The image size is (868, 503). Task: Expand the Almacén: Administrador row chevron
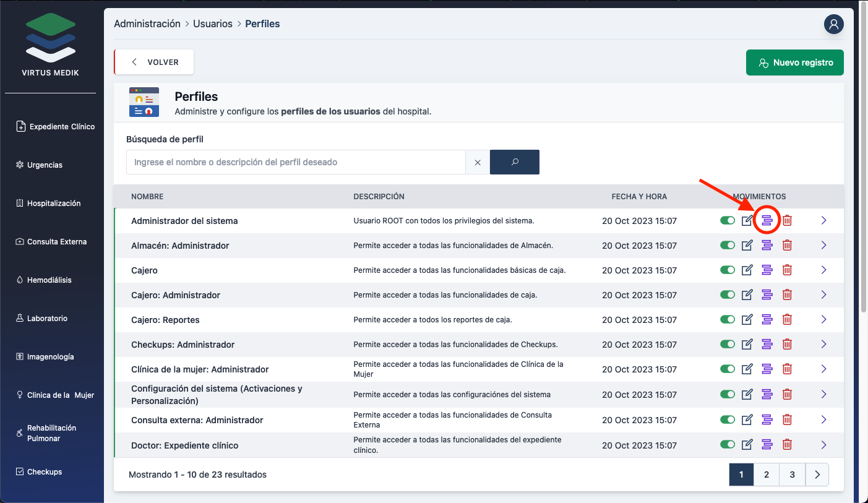click(823, 245)
